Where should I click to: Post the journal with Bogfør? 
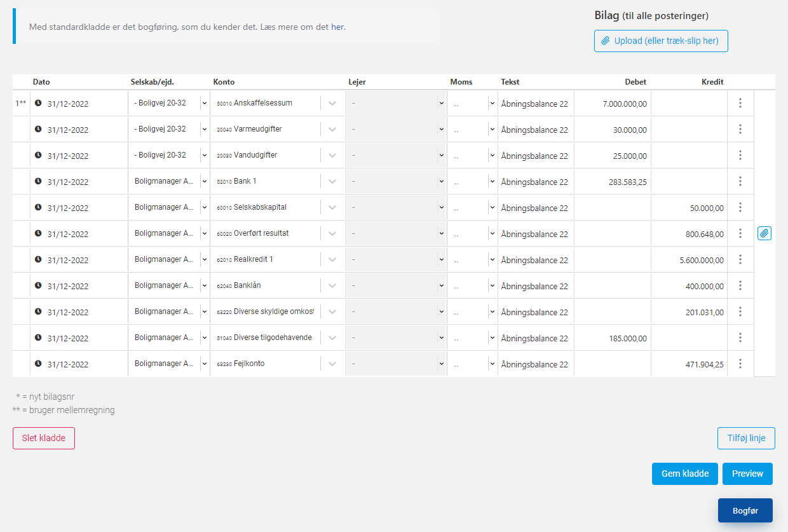pos(745,510)
